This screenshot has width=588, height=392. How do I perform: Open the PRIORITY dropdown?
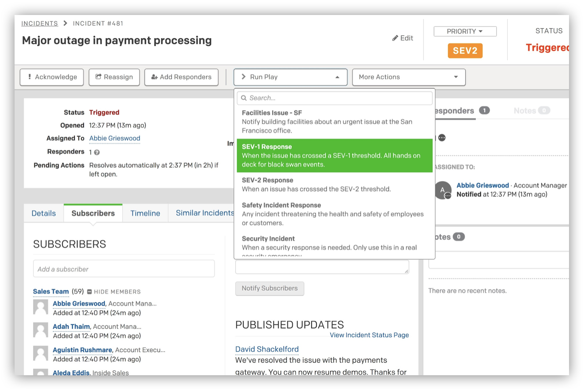(x=465, y=31)
